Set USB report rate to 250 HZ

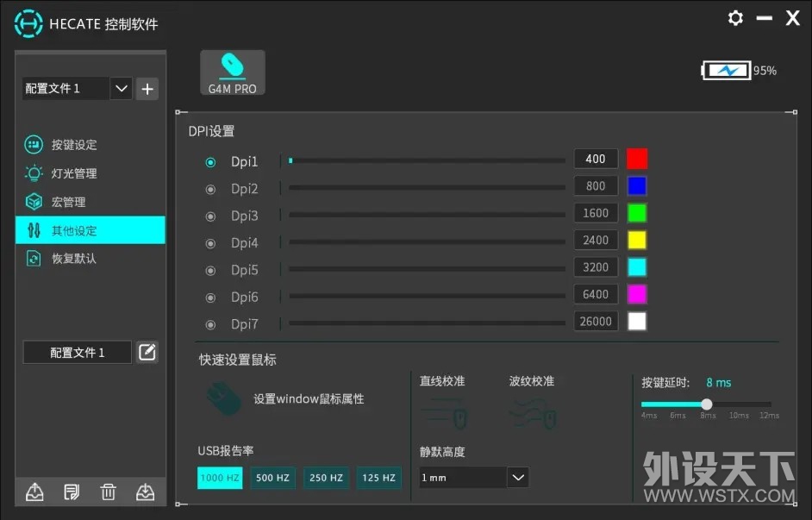tap(326, 478)
